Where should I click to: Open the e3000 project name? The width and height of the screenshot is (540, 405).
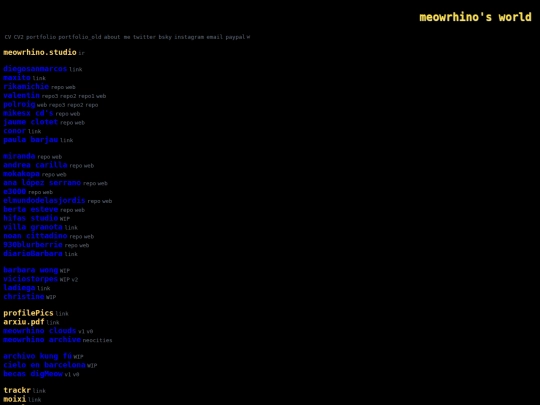click(14, 191)
